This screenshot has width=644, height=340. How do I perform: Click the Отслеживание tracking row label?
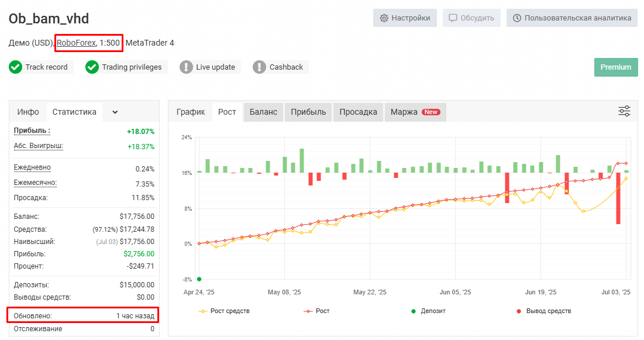[x=38, y=329]
